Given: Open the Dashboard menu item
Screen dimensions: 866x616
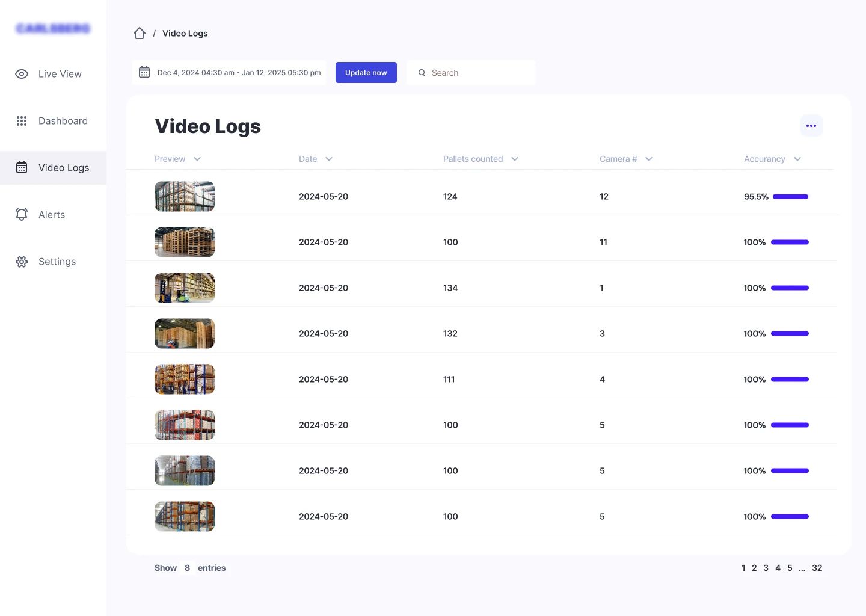Looking at the screenshot, I should coord(53,121).
